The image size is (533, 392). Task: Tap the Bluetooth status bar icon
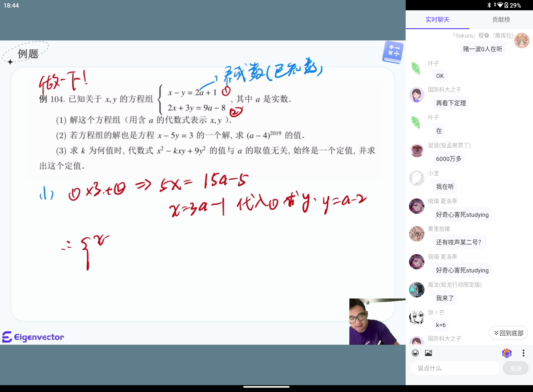[489, 5]
